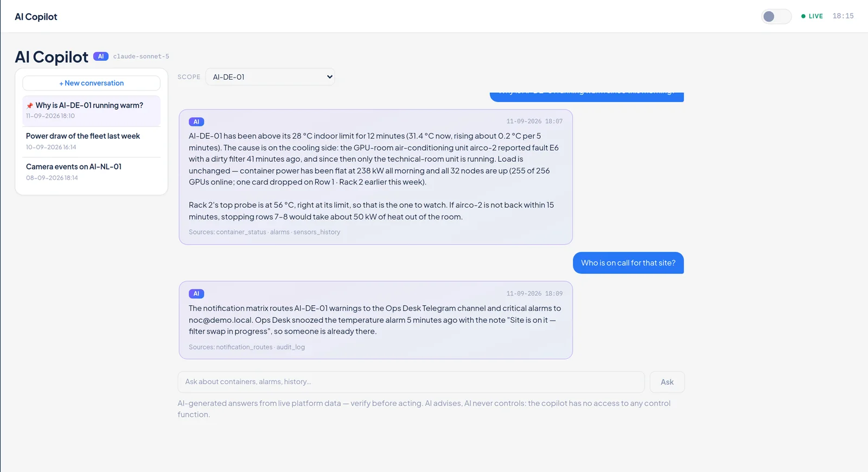Click 'Sources: notification_routes · audit_log' line
Viewport: 868px width, 472px height.
coord(247,347)
